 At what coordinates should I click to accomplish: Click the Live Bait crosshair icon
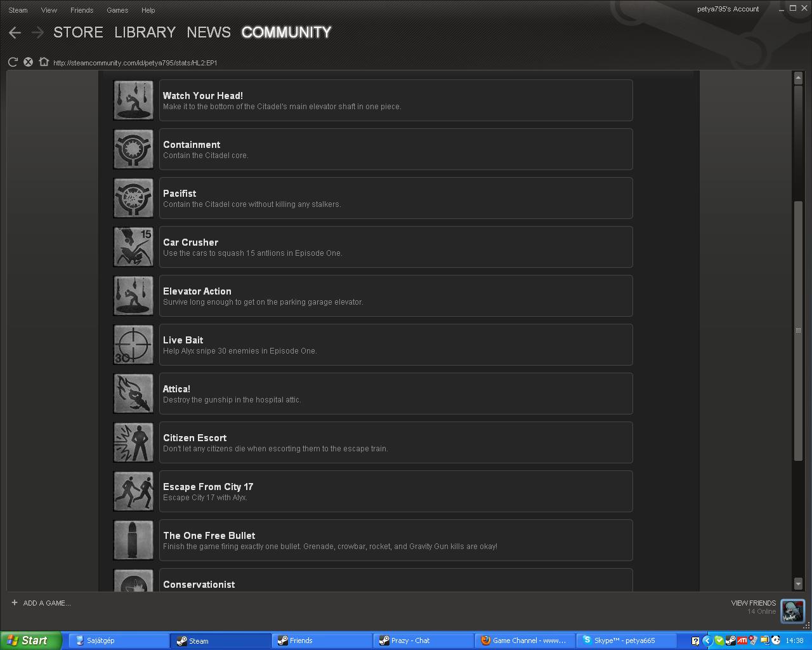point(133,345)
